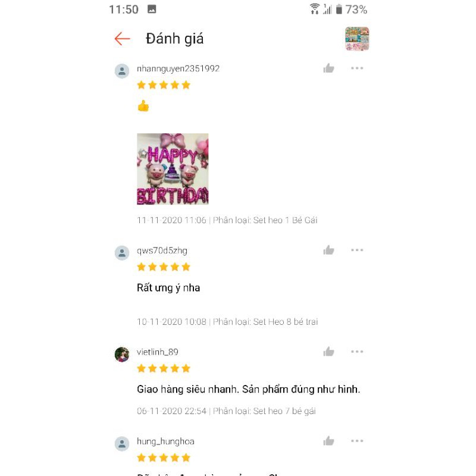Viewport: 476px width, 476px height.
Task: Open more options for hung_hunghoa's review
Action: coord(357,441)
